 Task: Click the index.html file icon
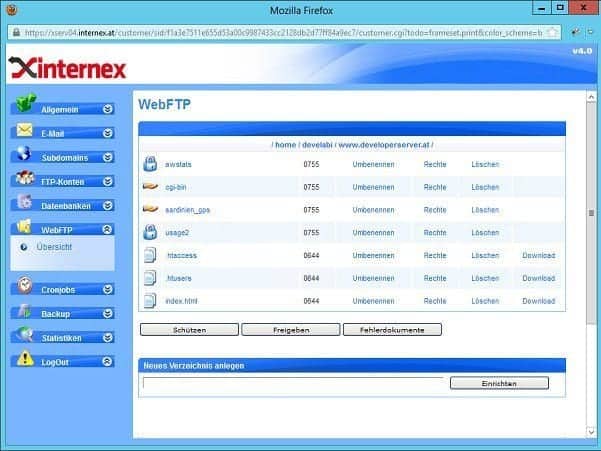pos(150,300)
